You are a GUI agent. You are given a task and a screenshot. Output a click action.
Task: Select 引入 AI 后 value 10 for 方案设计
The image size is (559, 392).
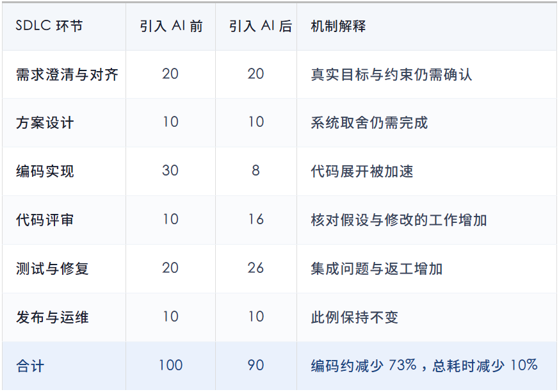(x=256, y=122)
